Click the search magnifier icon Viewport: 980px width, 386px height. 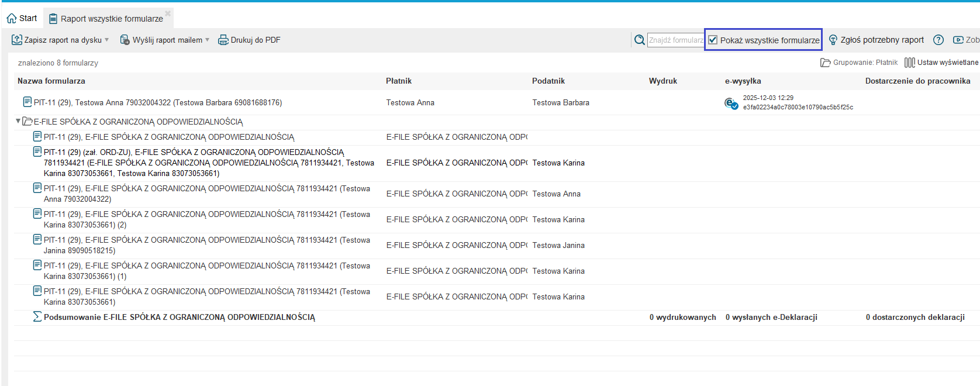click(x=640, y=40)
